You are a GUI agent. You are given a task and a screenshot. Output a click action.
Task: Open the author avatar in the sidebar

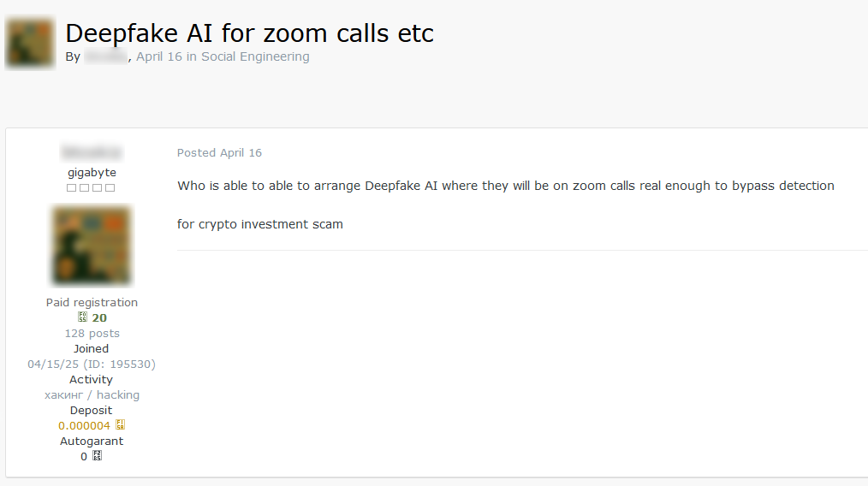point(92,246)
